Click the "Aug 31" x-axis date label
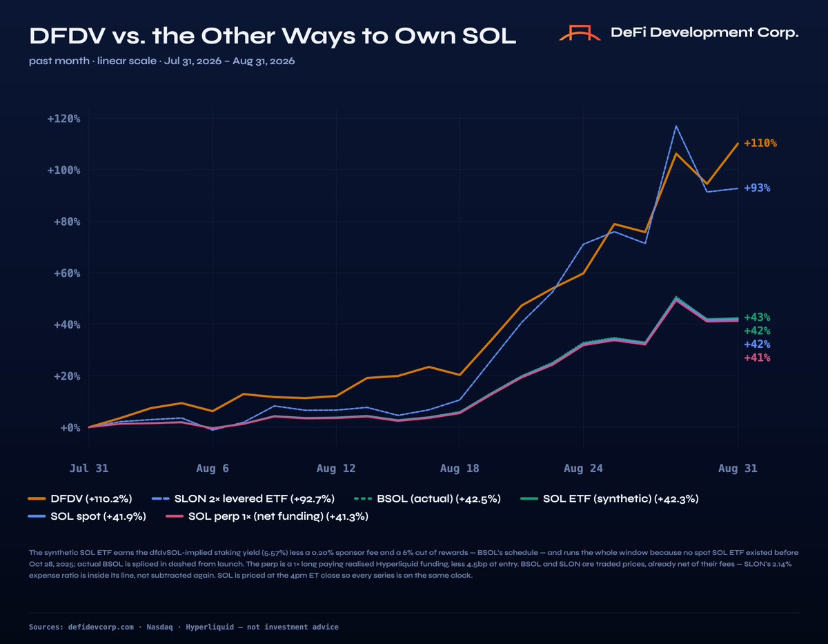Viewport: 828px width, 644px height. click(738, 468)
